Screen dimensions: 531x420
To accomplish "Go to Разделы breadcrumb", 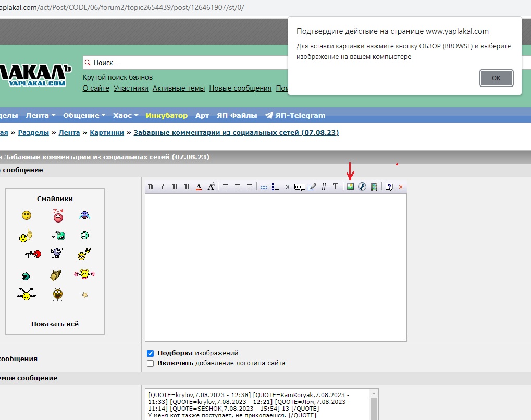I will (x=33, y=133).
